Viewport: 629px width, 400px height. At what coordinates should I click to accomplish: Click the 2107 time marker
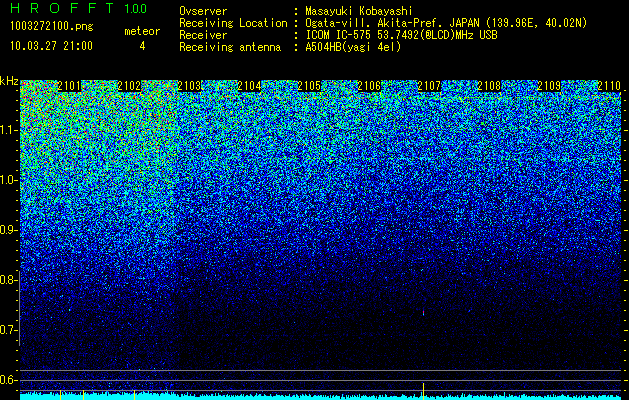click(x=429, y=86)
